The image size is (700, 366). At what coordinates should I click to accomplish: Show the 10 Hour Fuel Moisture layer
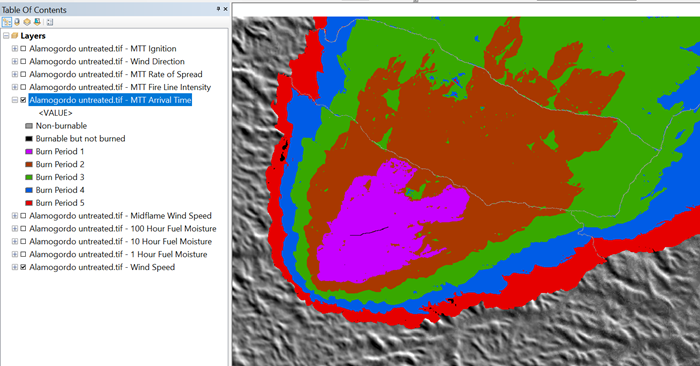coord(23,242)
